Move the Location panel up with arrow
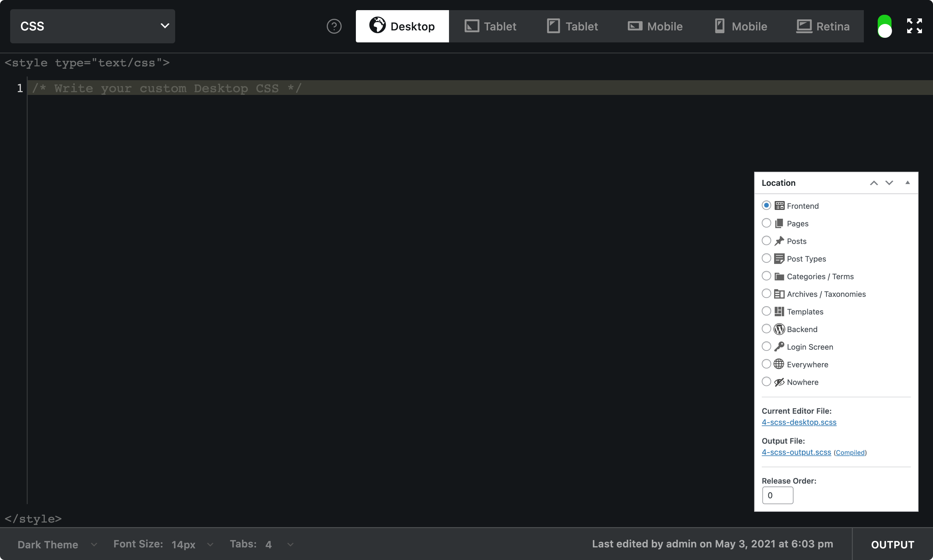The height and width of the screenshot is (560, 933). pos(873,183)
